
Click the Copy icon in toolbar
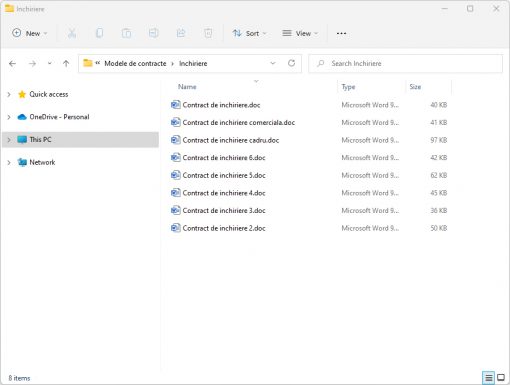pyautogui.click(x=99, y=33)
